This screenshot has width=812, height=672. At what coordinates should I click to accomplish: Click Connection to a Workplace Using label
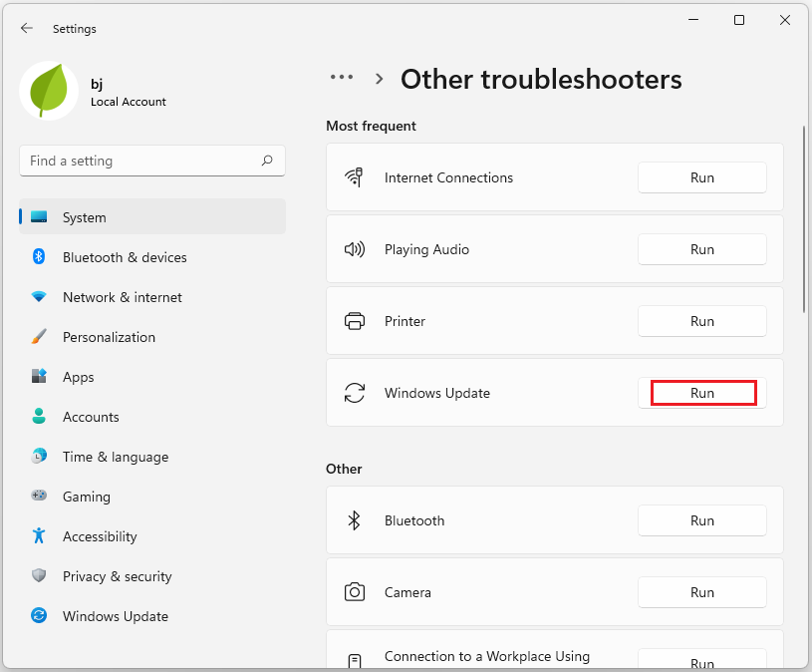click(x=487, y=656)
